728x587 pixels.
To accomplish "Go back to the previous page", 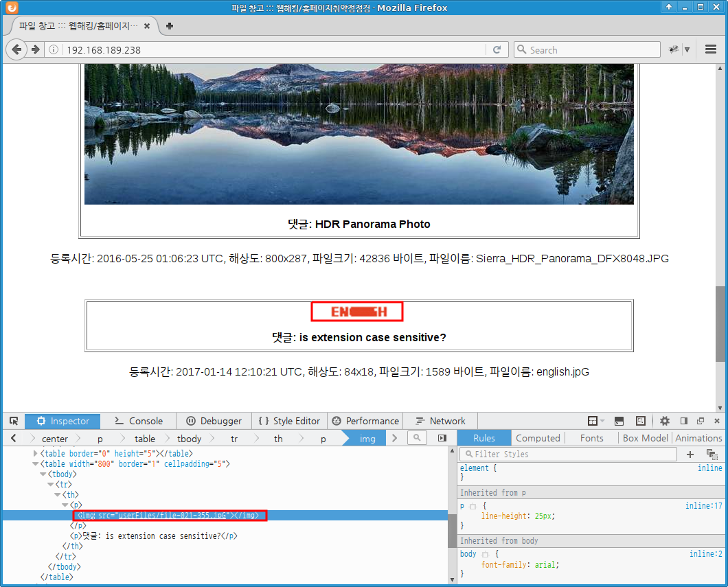I will click(x=16, y=49).
